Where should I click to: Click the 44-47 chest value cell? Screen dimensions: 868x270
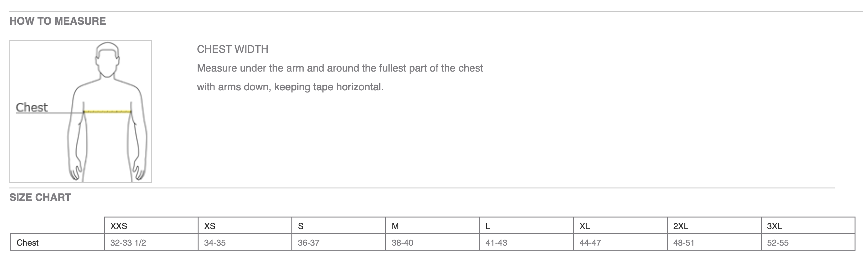click(x=620, y=242)
